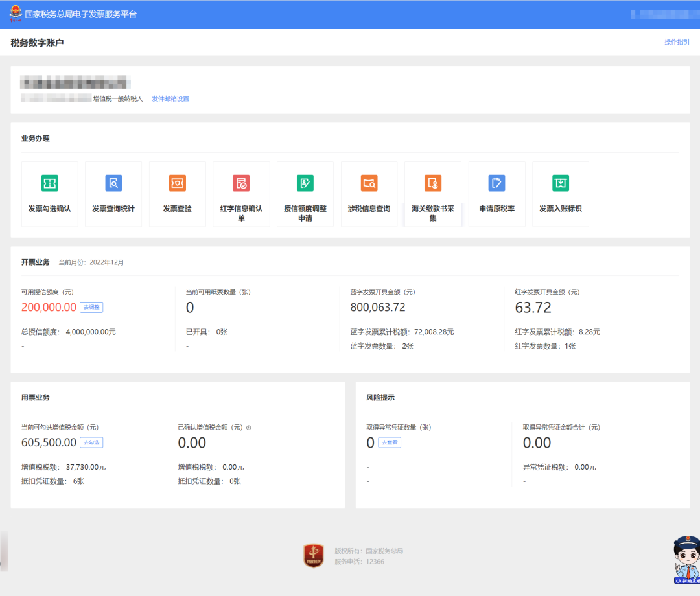Click 海关缴款书采集 customs collection icon
The width and height of the screenshot is (700, 596).
[x=432, y=183]
